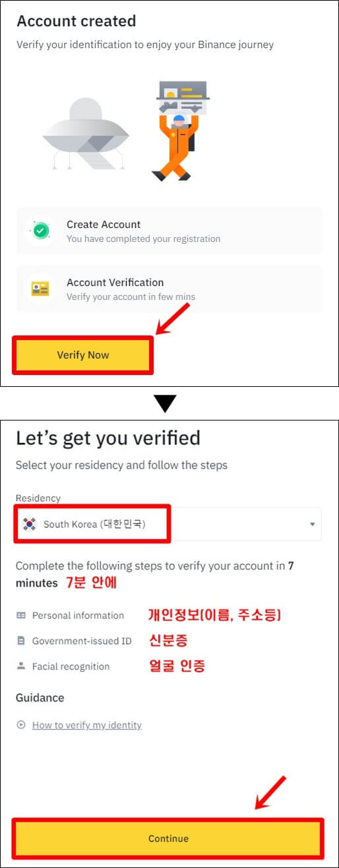Click the Government-issued ID step text
This screenshot has width=339, height=868.
(x=82, y=641)
